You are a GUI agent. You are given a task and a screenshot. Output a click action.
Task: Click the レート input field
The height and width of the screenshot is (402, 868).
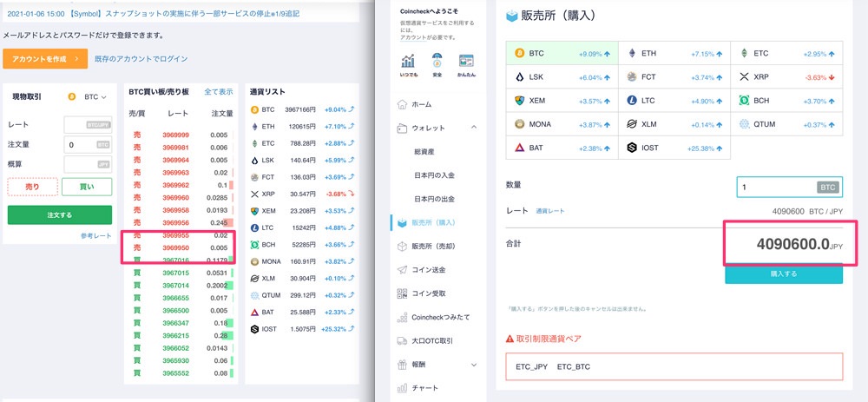tap(88, 124)
